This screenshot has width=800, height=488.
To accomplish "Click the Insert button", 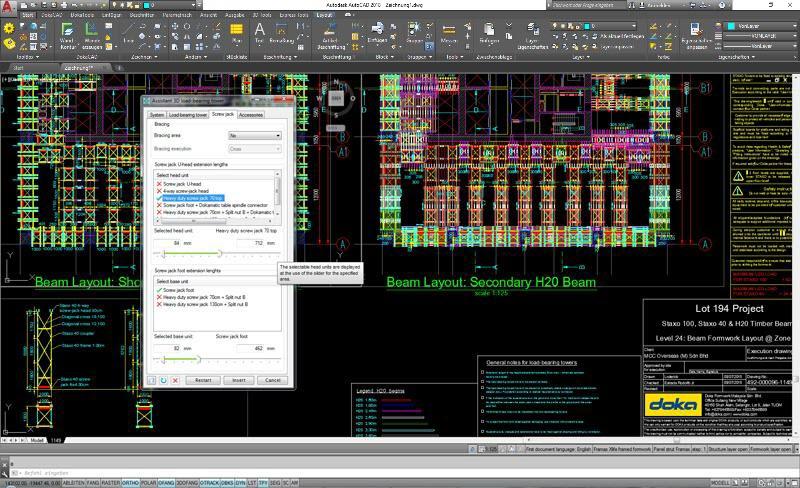I will click(239, 381).
